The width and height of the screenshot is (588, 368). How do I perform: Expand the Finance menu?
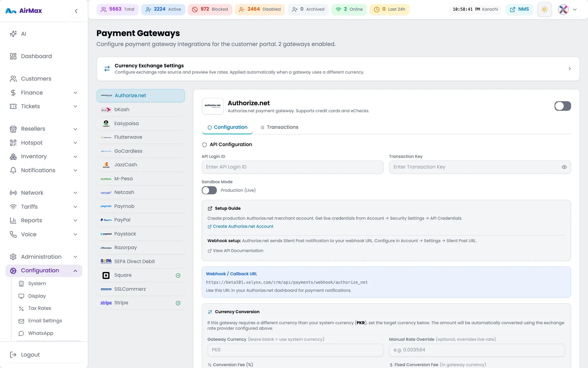(x=75, y=93)
